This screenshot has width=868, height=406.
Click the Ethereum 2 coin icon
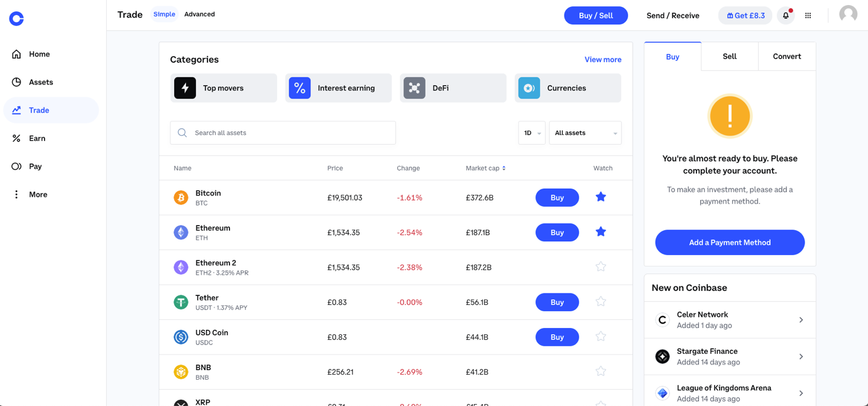(181, 267)
